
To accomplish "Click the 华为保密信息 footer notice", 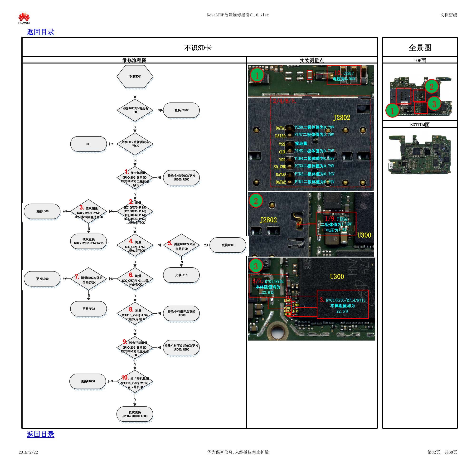I will click(x=238, y=452).
